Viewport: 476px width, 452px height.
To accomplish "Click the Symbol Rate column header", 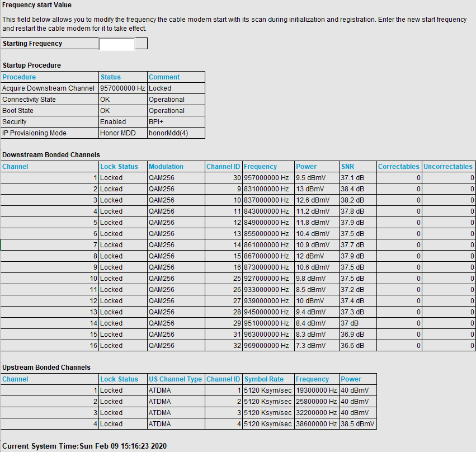I will tap(264, 379).
